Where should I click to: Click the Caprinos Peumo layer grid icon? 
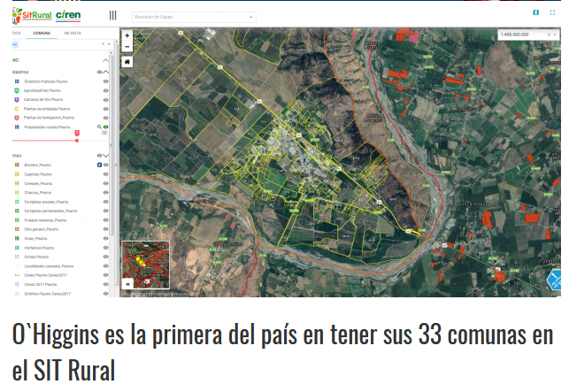[17, 174]
